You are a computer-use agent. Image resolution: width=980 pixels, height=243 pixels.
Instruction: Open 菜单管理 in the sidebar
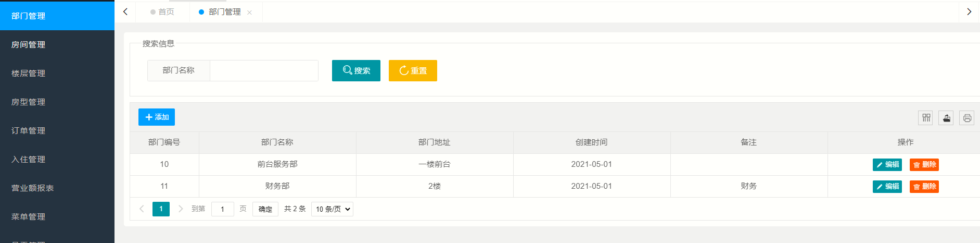57,216
